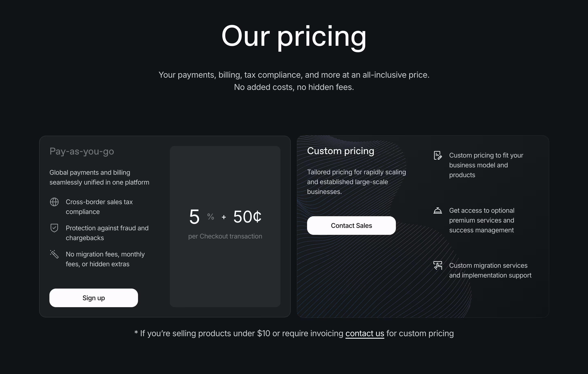The width and height of the screenshot is (588, 374).
Task: Click the per Checkout transaction label
Action: [x=225, y=236]
